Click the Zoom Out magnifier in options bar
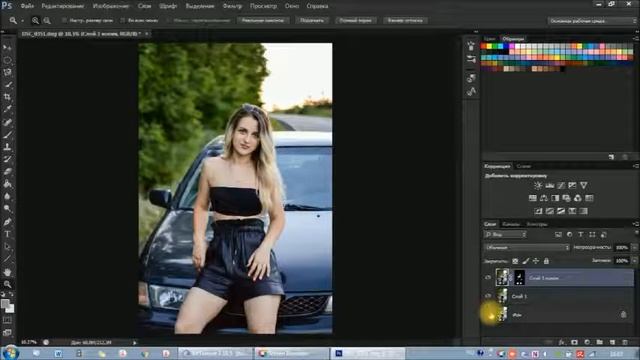The height and width of the screenshot is (360, 640). click(47, 20)
